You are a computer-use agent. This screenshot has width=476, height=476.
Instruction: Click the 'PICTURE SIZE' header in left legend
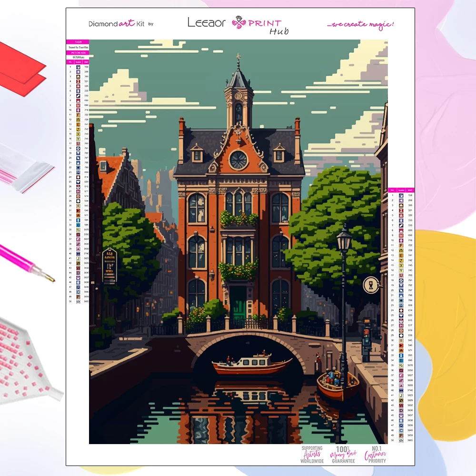78,52
